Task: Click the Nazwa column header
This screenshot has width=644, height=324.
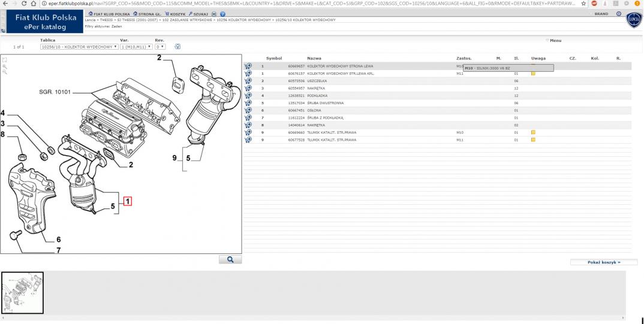Action: pos(314,58)
